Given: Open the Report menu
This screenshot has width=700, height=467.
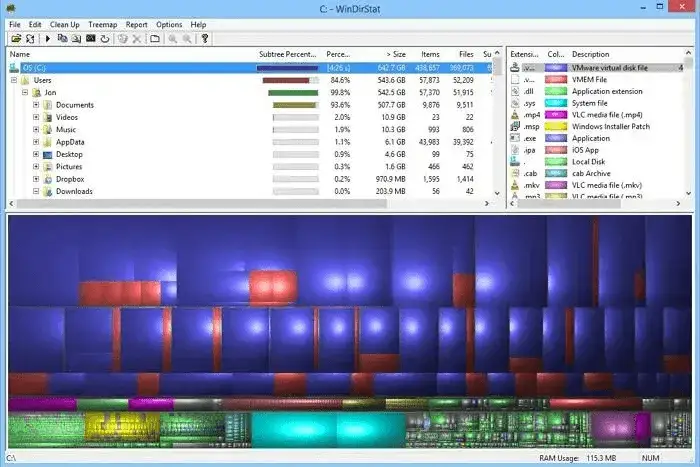Looking at the screenshot, I should coord(137,25).
